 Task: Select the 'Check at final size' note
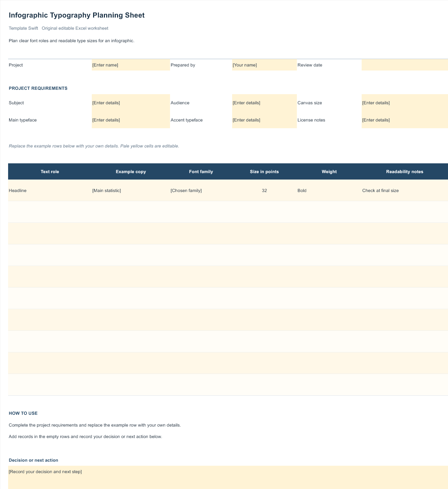(x=405, y=190)
